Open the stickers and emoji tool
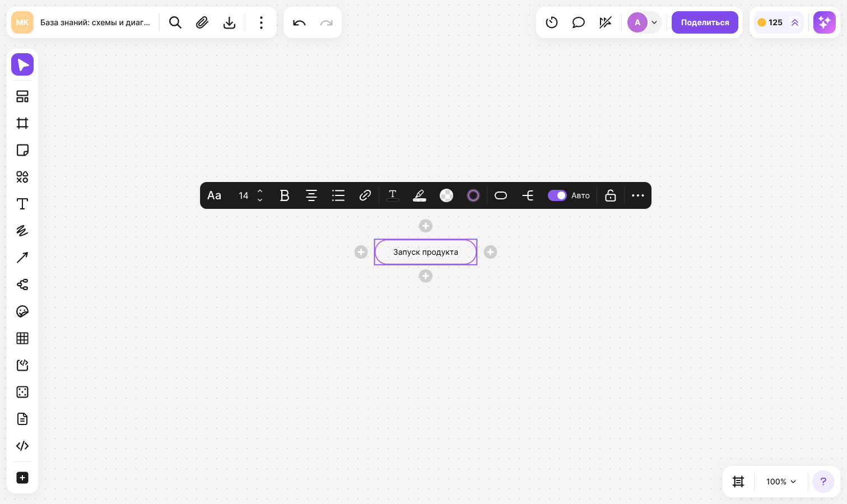 (22, 311)
